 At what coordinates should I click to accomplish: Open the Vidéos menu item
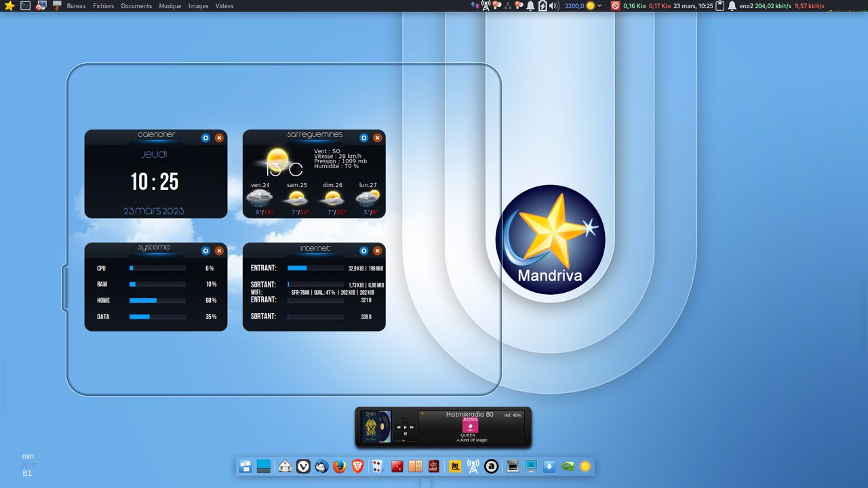224,6
